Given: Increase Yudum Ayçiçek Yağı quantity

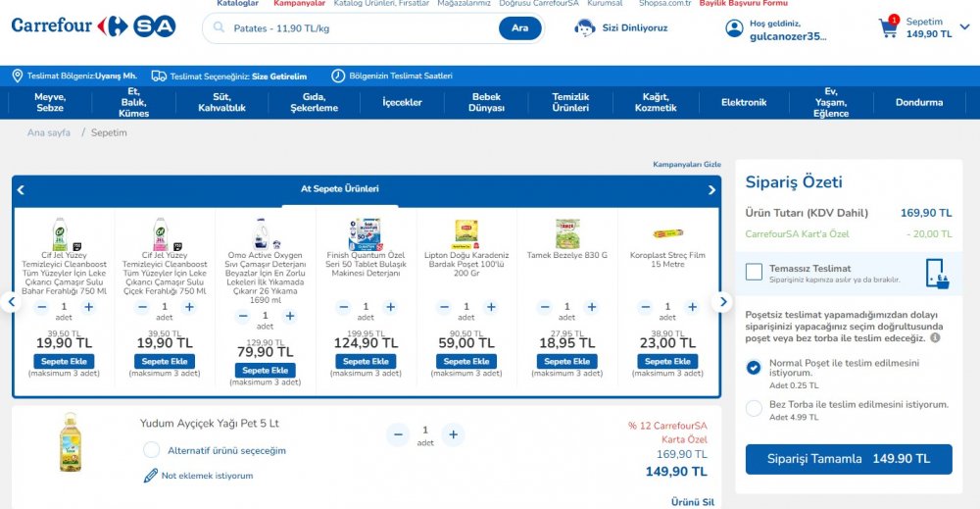Looking at the screenshot, I should pyautogui.click(x=453, y=434).
